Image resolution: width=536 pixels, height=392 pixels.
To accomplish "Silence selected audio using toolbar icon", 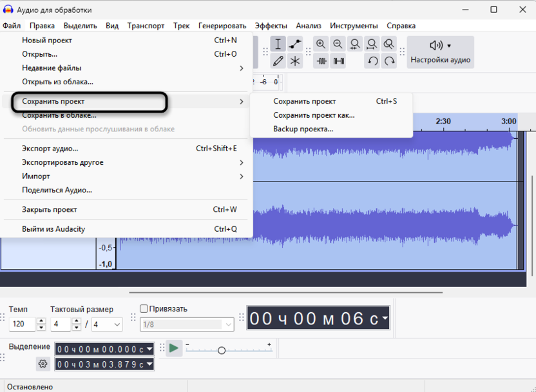I will click(x=337, y=61).
